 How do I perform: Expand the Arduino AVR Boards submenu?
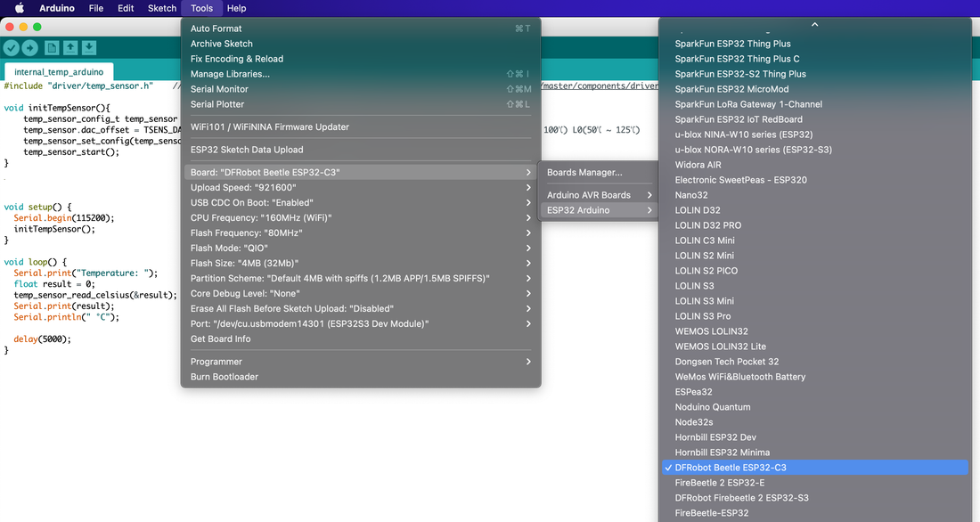pos(599,195)
